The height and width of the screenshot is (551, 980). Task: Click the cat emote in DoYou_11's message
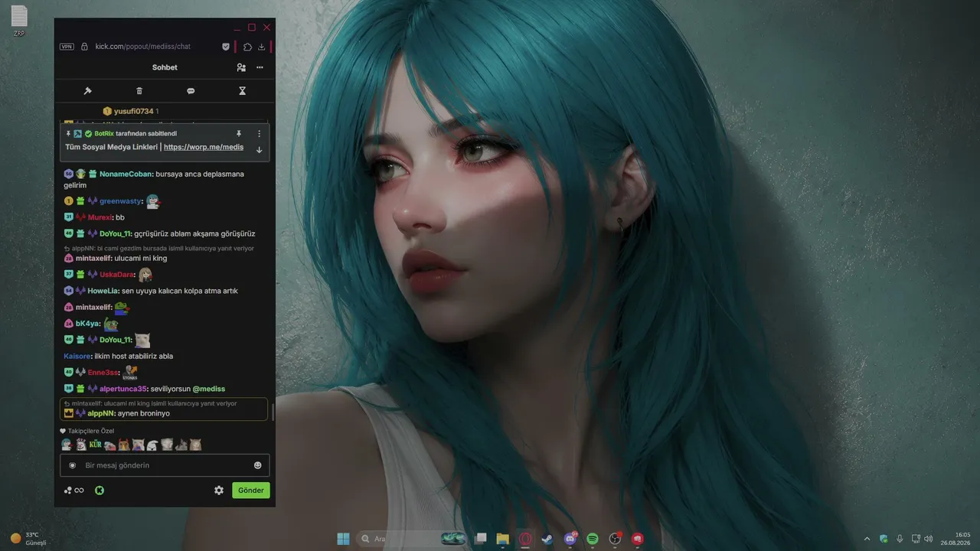[142, 340]
